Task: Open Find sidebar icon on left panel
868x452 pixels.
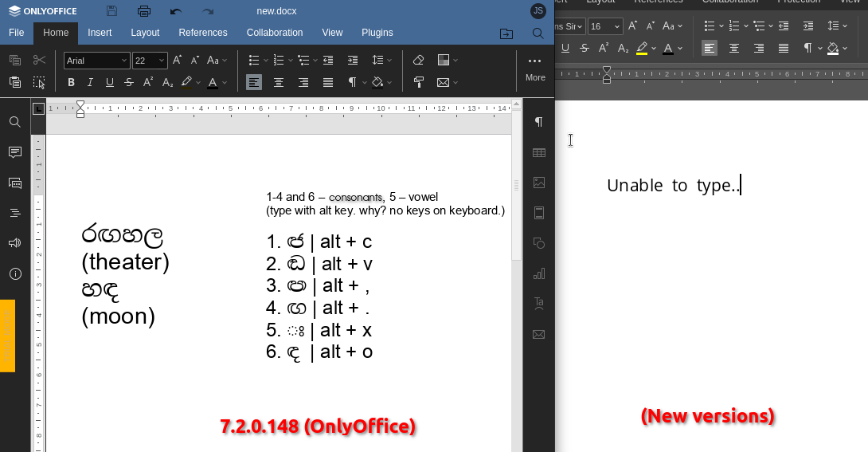Action: tap(15, 122)
